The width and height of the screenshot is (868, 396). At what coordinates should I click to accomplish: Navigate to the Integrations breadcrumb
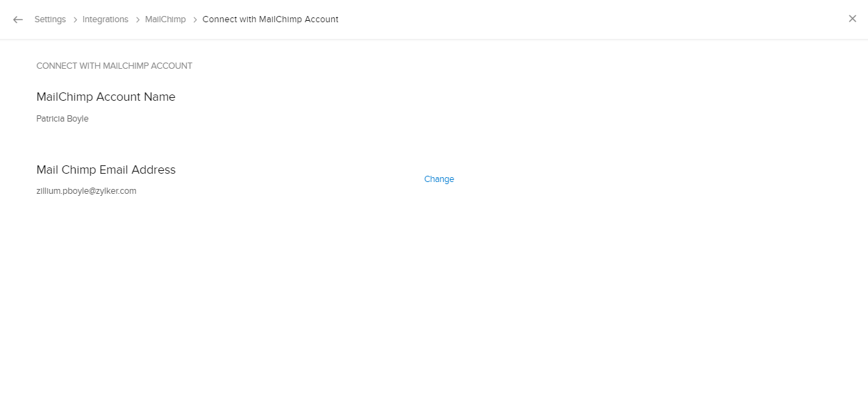click(106, 19)
